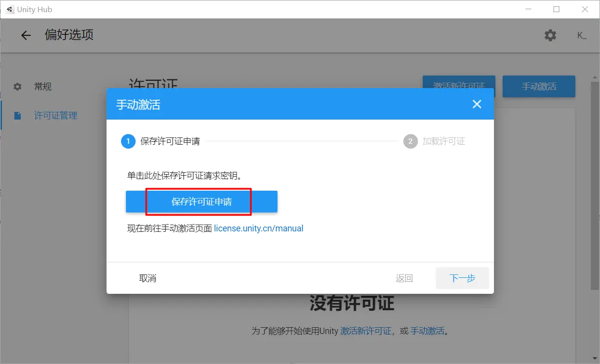Open the settings gear icon in header
Screen dimensions: 600x364
550,35
